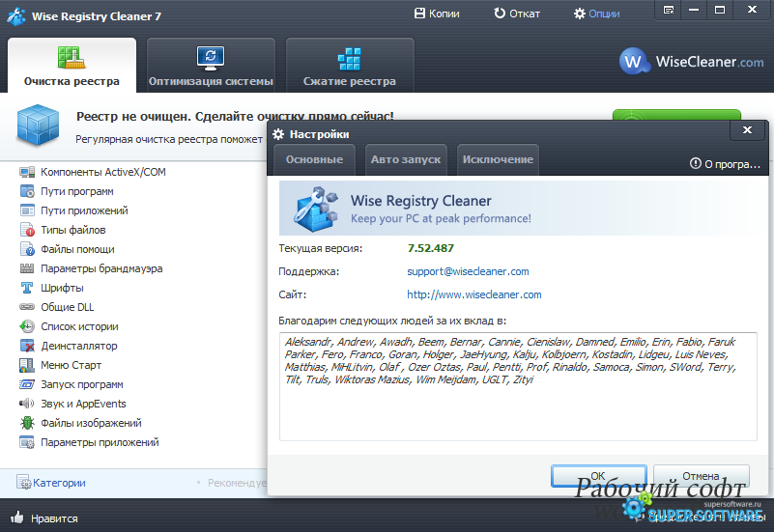Image resolution: width=774 pixels, height=532 pixels.
Task: Select the Авто запуск settings tab
Action: (406, 159)
